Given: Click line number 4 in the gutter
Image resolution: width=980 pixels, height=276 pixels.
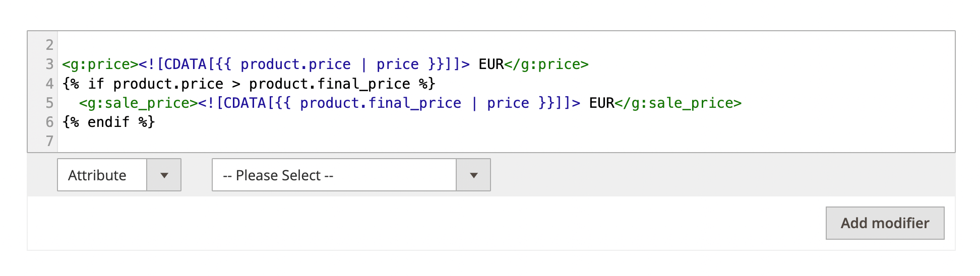Looking at the screenshot, I should (49, 84).
